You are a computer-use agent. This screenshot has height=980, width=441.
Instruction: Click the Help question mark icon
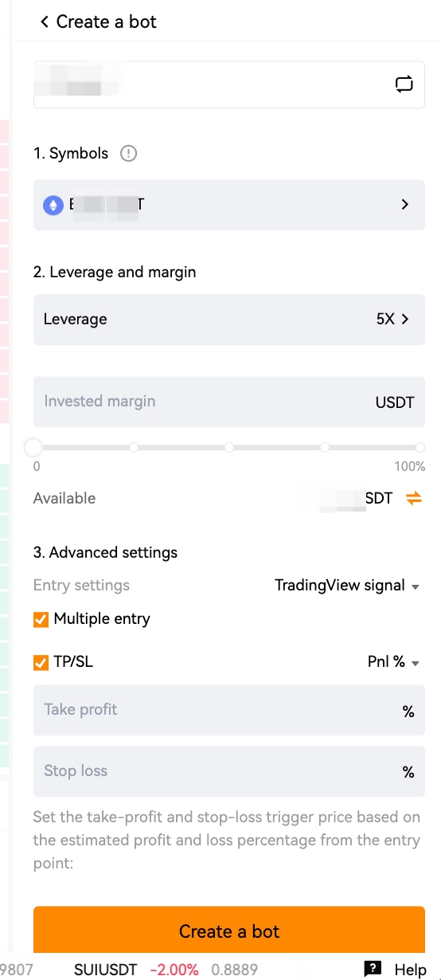point(373,969)
